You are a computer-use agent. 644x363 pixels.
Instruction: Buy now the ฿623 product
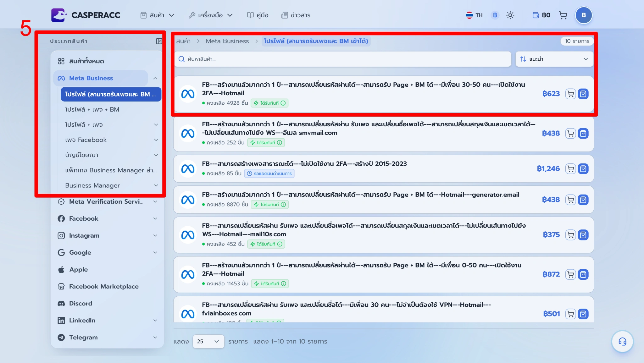tap(583, 94)
